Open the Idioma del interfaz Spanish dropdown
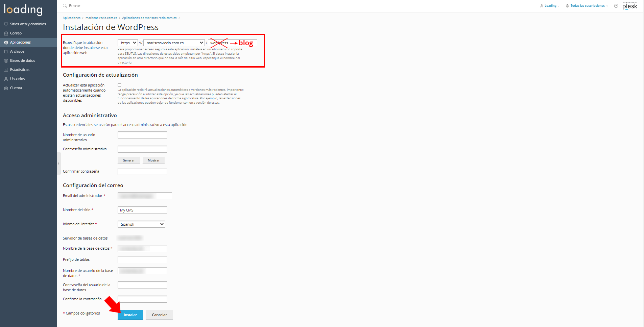This screenshot has height=327, width=644. click(141, 224)
